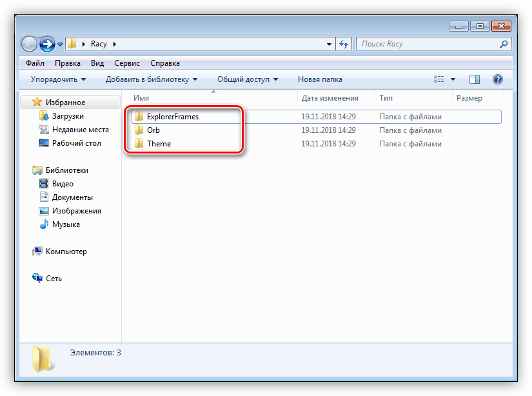Screen dimensions: 532x396
Task: Open the Файл menu
Action: pyautogui.click(x=35, y=63)
